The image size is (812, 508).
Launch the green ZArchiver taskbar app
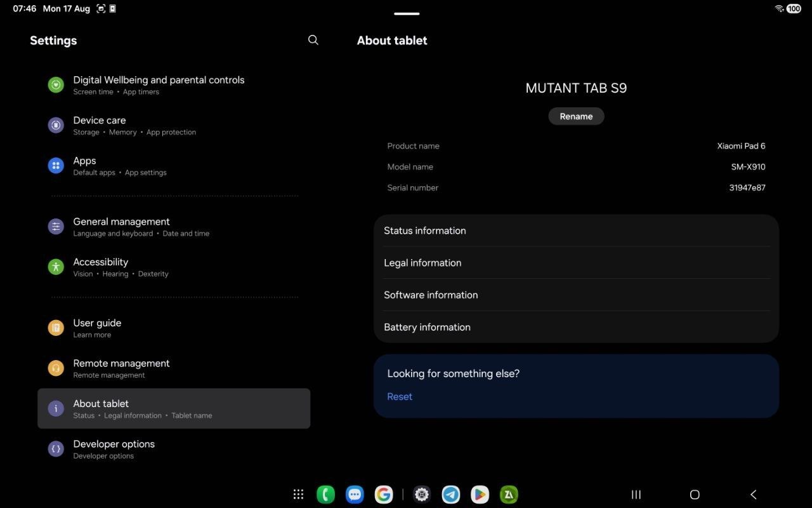pos(509,494)
